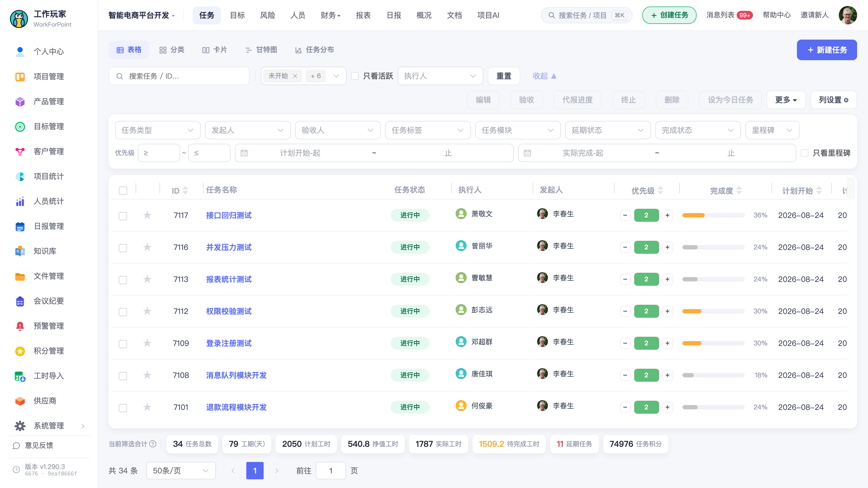The height and width of the screenshot is (488, 868).
Task: Switch to the 甘特图 view tab
Action: point(261,50)
